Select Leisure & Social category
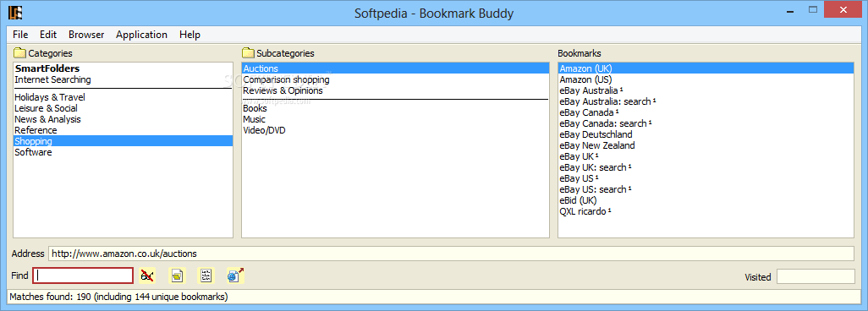This screenshot has width=868, height=311. 123,108
